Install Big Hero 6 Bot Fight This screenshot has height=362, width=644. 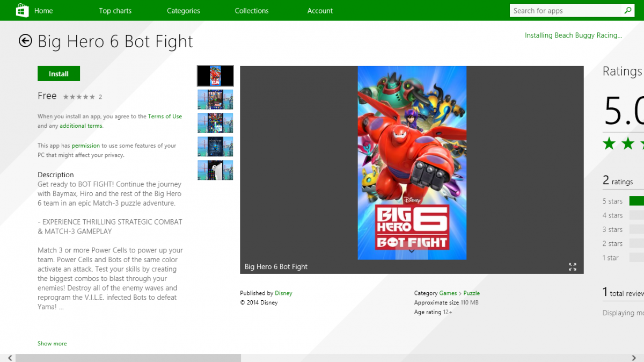coord(58,74)
